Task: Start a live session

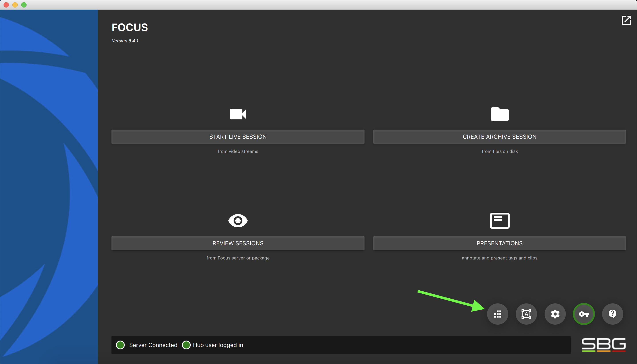Action: pyautogui.click(x=238, y=137)
